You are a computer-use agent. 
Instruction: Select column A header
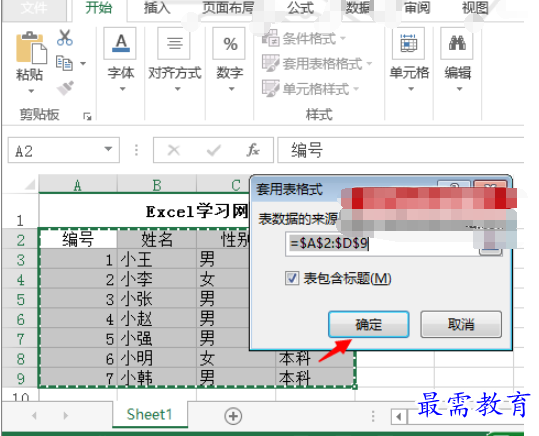click(78, 185)
